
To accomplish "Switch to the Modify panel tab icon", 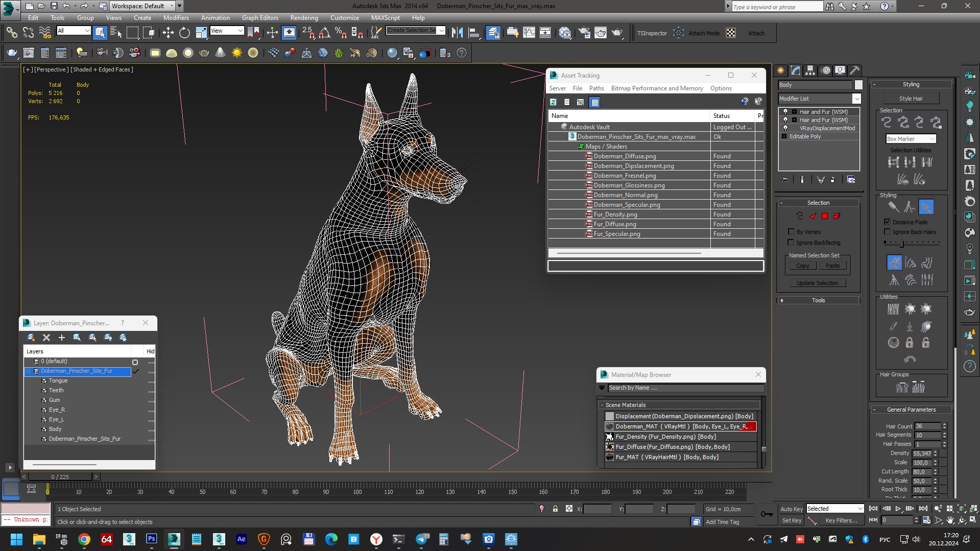I will point(796,70).
